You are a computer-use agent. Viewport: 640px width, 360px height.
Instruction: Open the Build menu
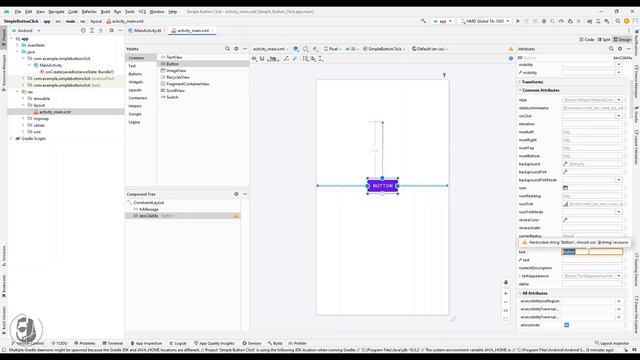click(x=105, y=12)
